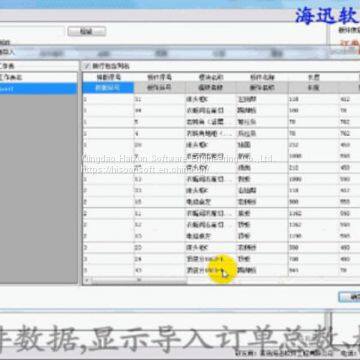Toggle the checkbox above the data table
The height and width of the screenshot is (360, 360).
click(x=87, y=66)
